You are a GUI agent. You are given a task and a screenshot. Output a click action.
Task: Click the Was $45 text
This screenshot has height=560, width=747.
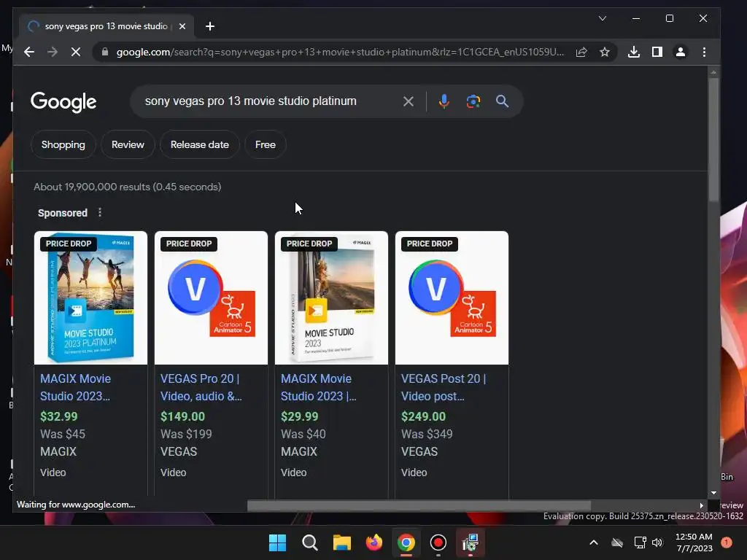[63, 434]
